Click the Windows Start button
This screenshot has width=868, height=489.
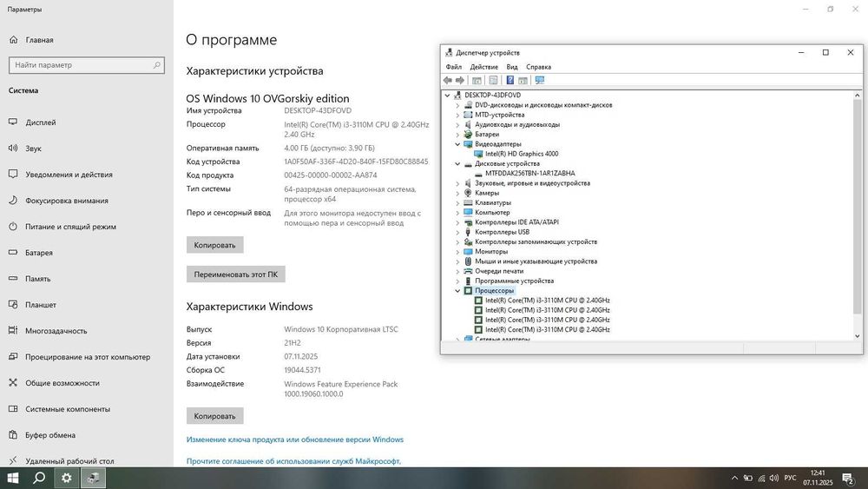(13, 478)
